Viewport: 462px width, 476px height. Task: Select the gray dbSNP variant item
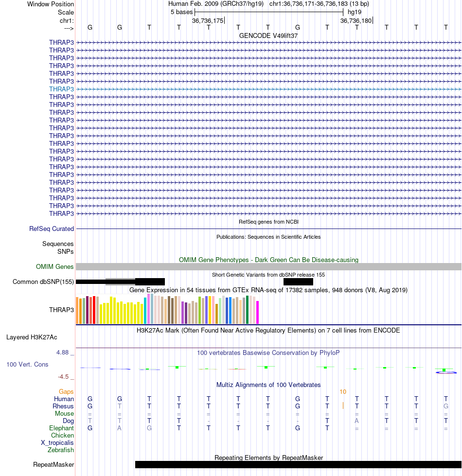pyautogui.click(x=120, y=282)
